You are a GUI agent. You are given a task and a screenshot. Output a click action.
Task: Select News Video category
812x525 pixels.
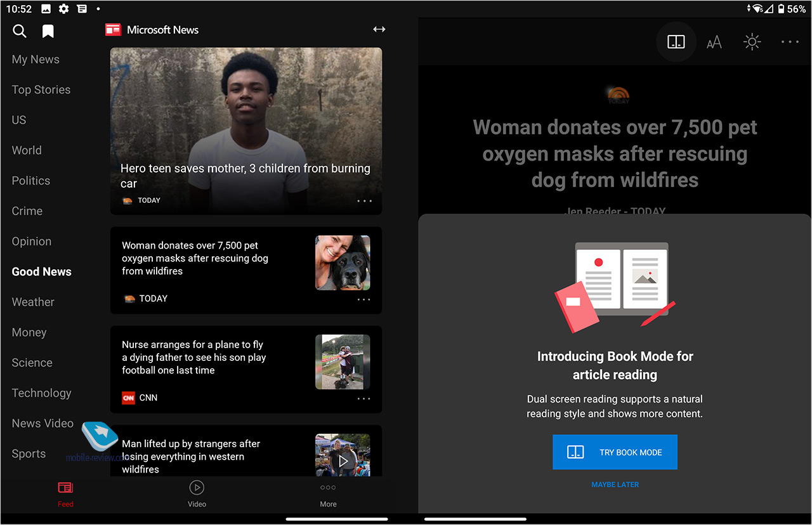click(x=43, y=424)
